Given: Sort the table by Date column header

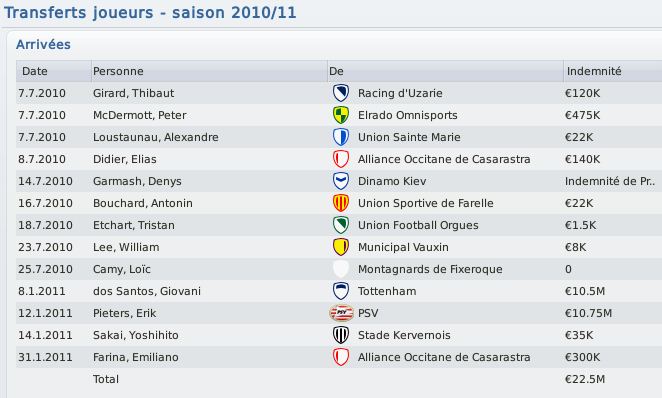Looking at the screenshot, I should [53, 71].
